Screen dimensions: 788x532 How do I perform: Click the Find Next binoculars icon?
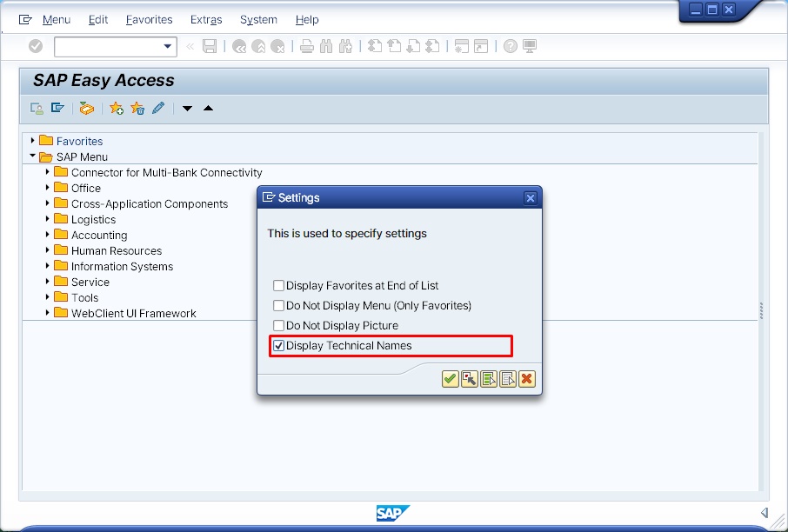[x=346, y=47]
